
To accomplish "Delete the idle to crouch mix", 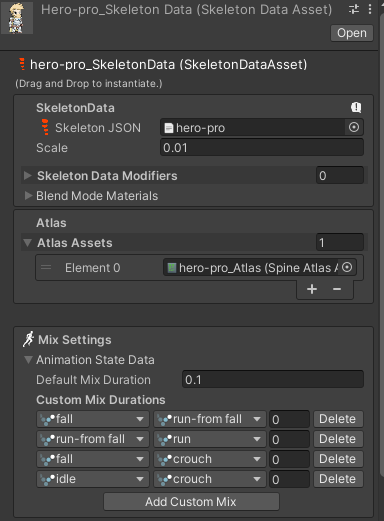I will tap(338, 479).
